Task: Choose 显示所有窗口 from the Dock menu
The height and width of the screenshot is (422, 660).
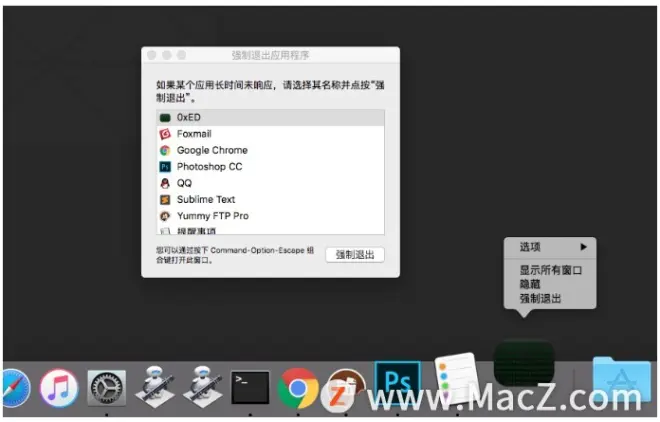Action: pos(550,270)
